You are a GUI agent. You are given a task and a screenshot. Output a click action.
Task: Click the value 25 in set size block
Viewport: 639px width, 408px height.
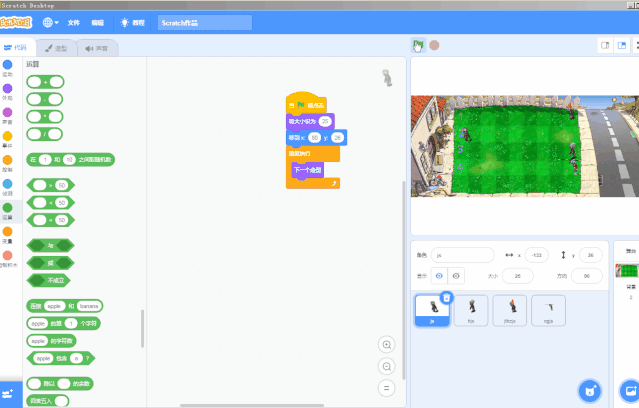[x=325, y=121]
